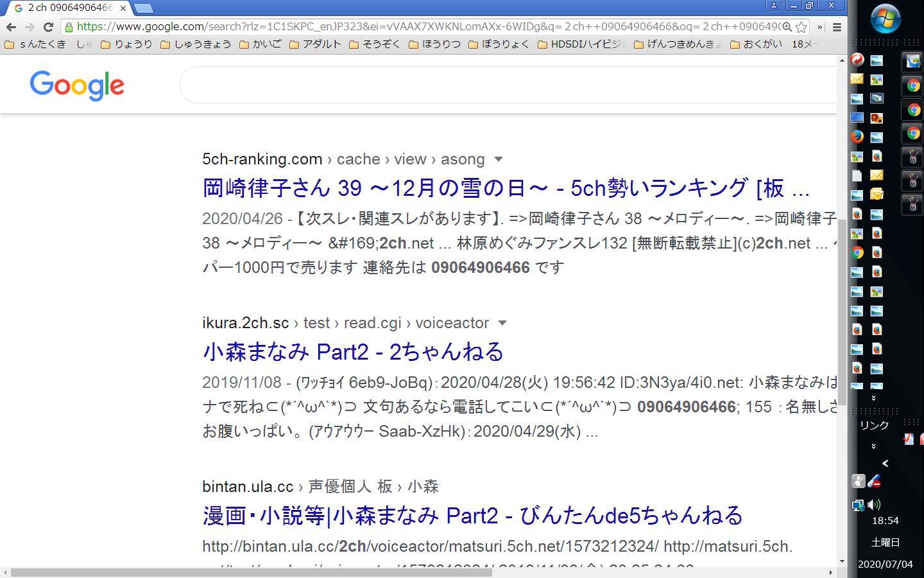Click the gray person tray icon
The width and height of the screenshot is (924, 578).
tap(858, 481)
